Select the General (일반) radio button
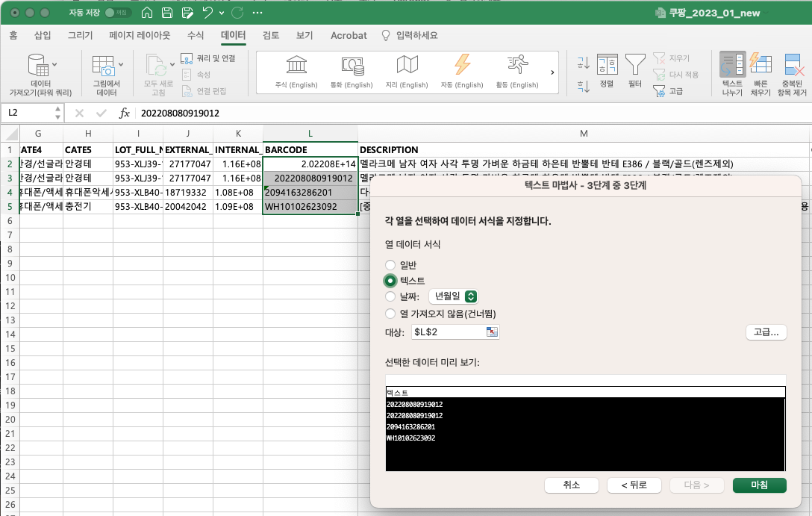The image size is (812, 516). 390,265
